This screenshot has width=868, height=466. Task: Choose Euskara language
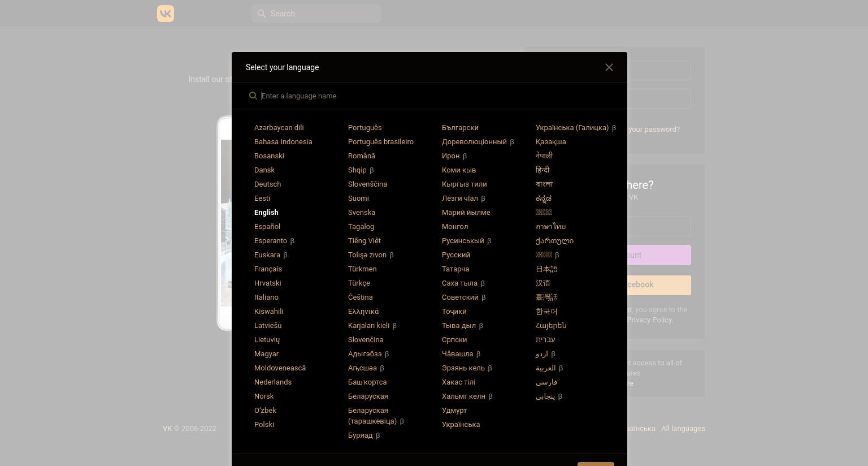pos(267,255)
